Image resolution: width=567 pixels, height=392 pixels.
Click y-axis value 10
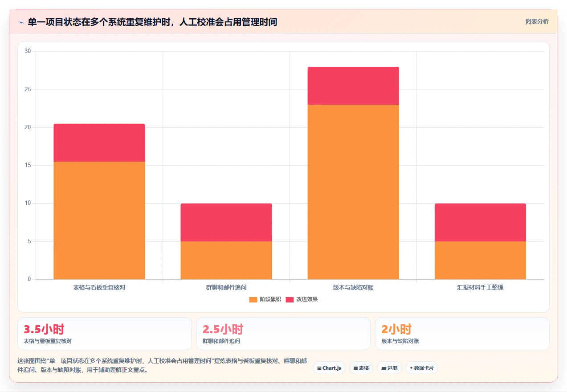pos(28,203)
